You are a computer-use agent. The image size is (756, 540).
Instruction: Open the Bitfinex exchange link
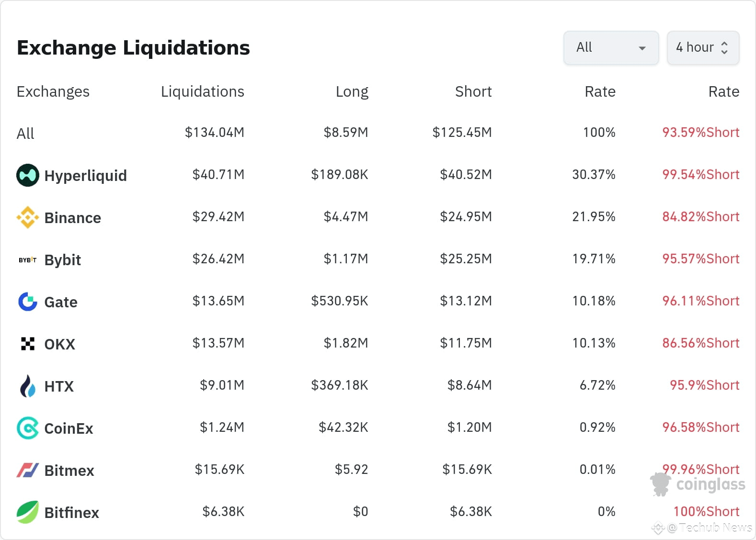tap(71, 513)
